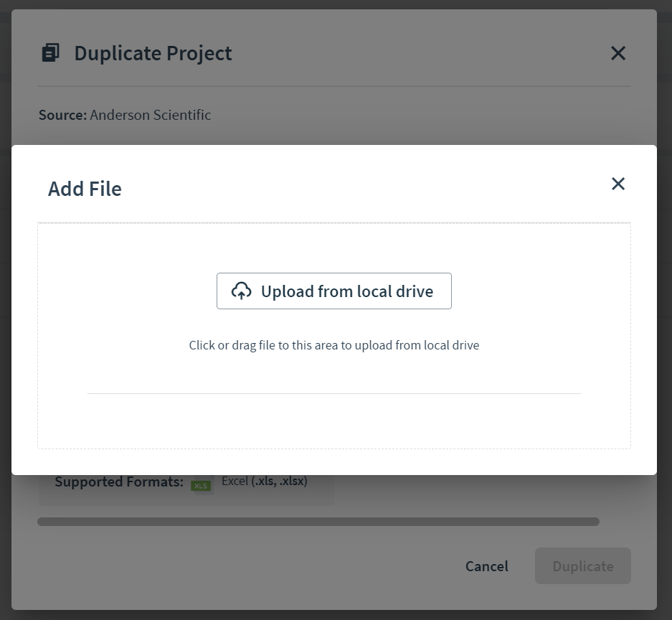Click the Supported Formats label
This screenshot has width=672, height=620.
118,482
